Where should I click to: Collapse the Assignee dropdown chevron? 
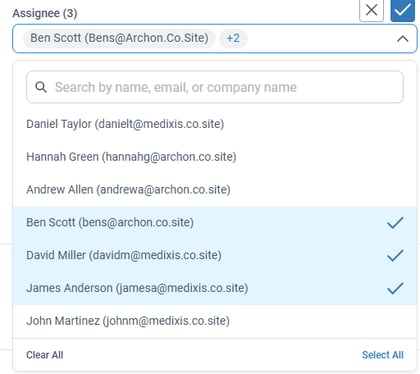tap(403, 39)
